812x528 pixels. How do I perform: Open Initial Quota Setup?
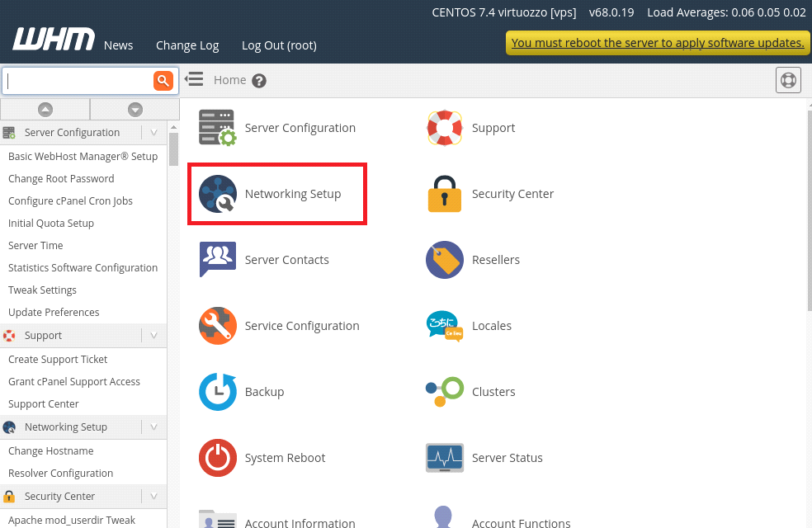tap(51, 223)
